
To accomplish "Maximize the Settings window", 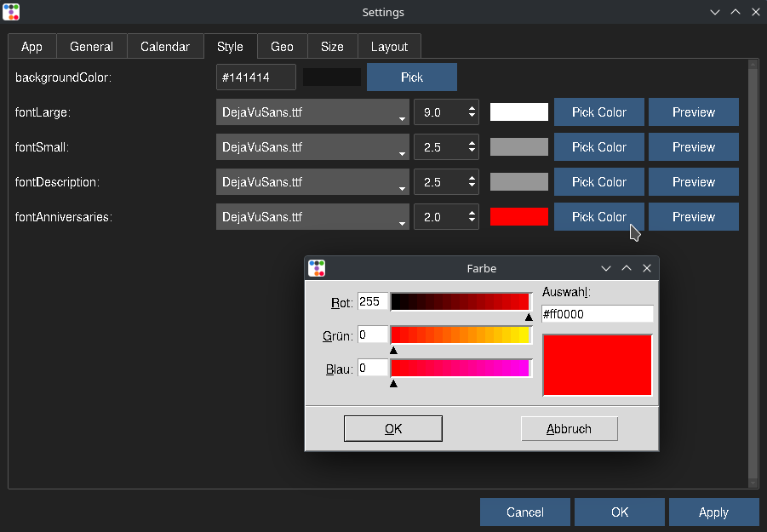I will 736,12.
